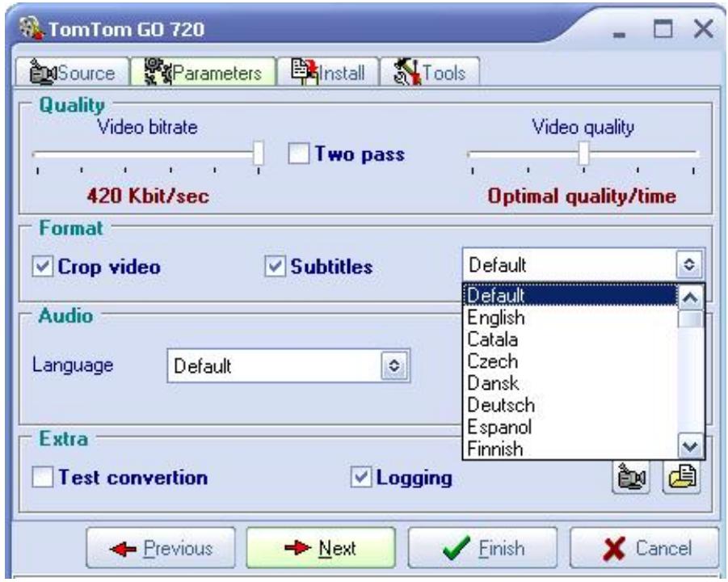Enable the Two pass checkbox

(x=298, y=154)
